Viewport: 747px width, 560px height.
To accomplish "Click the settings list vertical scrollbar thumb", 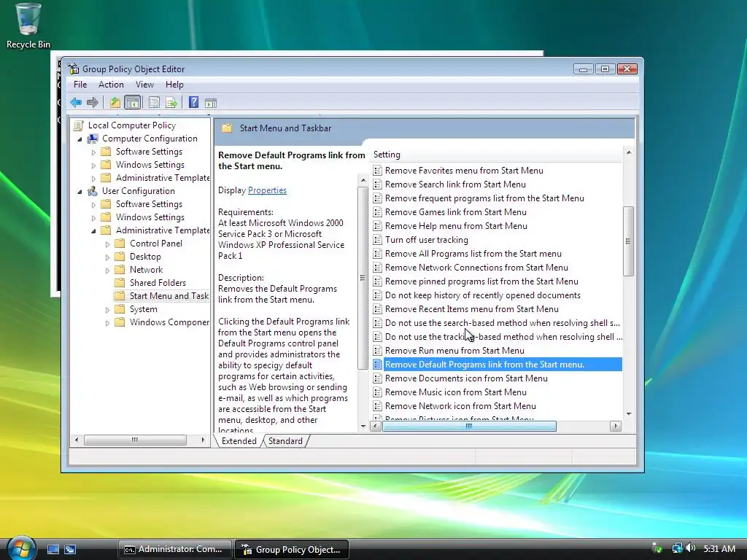I will [628, 241].
